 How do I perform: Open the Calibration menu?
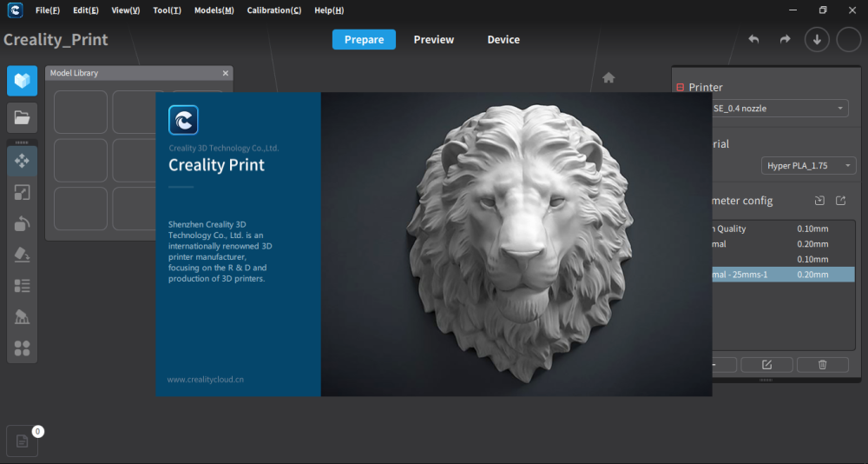click(274, 10)
